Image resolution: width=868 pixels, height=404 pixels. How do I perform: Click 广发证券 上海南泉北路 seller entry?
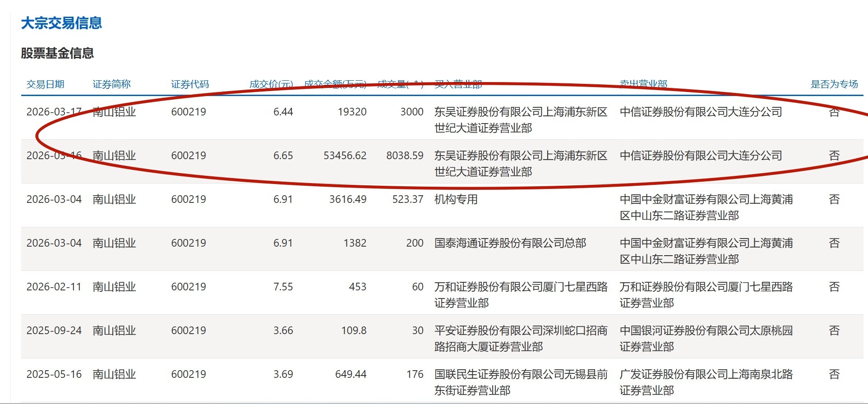pyautogui.click(x=706, y=382)
